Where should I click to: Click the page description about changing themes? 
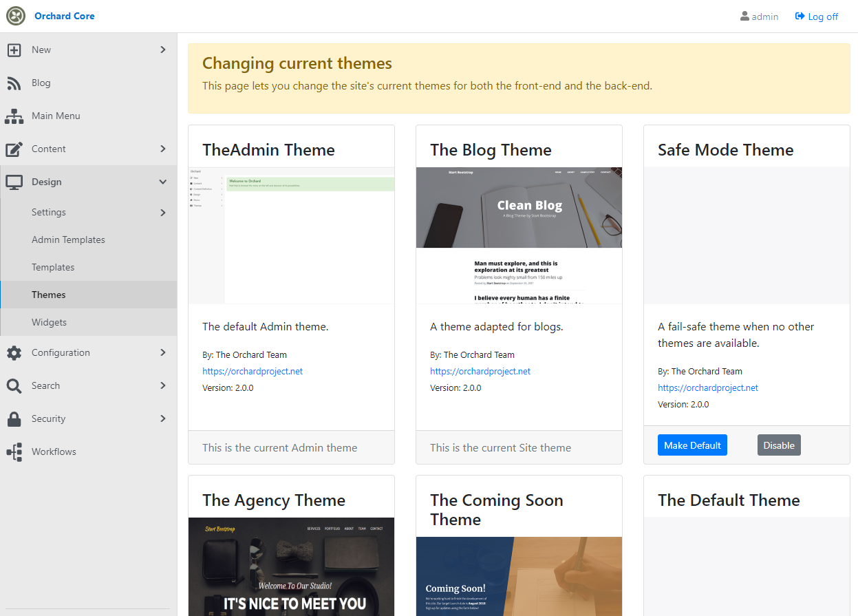[427, 86]
